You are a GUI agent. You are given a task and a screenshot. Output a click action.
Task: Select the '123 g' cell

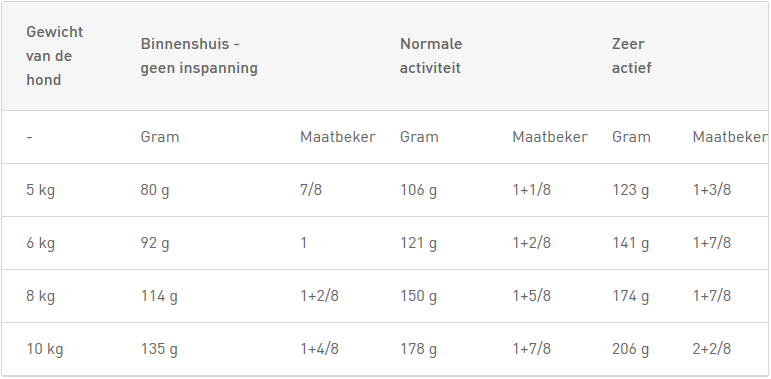630,190
